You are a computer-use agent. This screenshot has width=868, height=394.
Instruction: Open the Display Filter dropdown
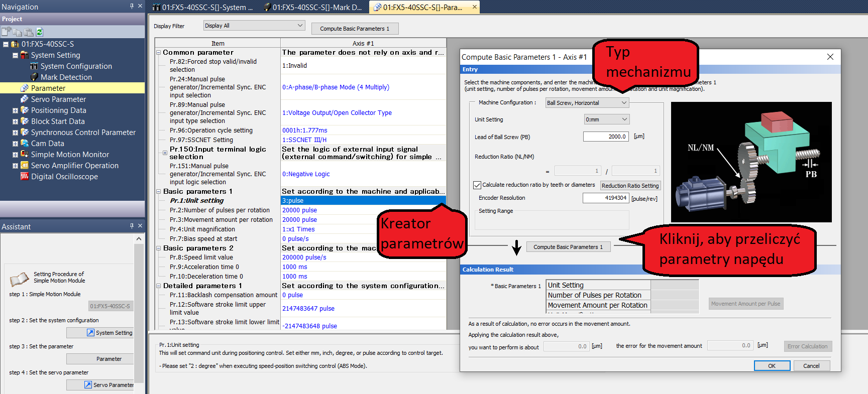(x=254, y=26)
